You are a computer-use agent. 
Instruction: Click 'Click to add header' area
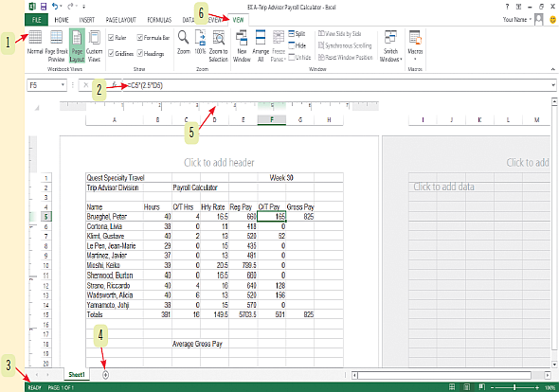[219, 163]
